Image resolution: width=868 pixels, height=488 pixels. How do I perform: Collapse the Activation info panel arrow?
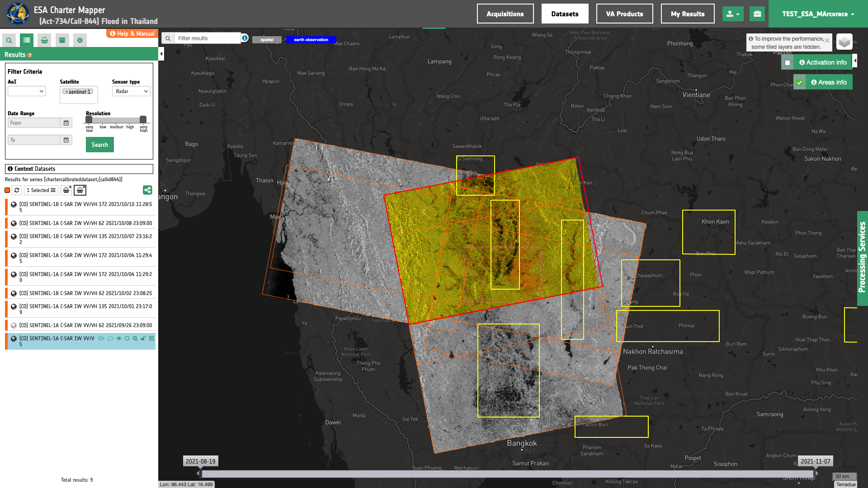coord(854,61)
